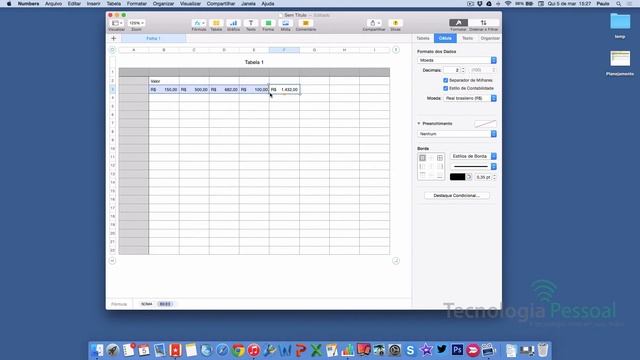This screenshot has height=360, width=640.
Task: Switch to the Organizar inspector tab
Action: [490, 38]
